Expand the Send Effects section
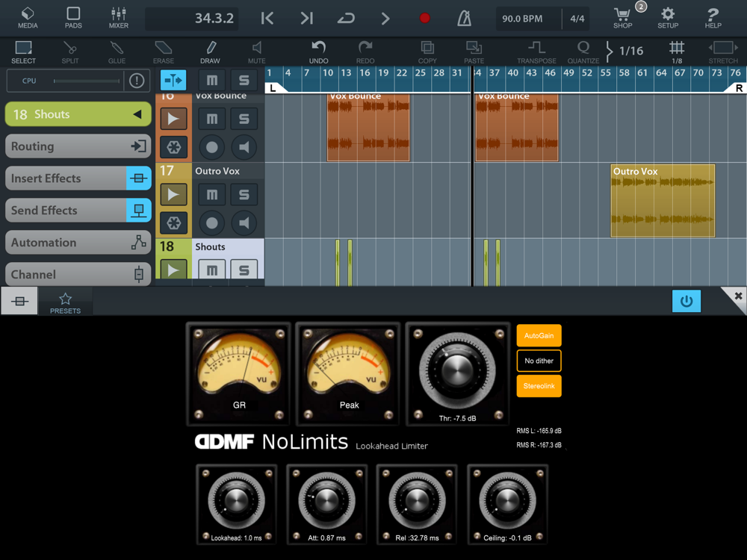The height and width of the screenshot is (560, 747). tap(78, 210)
